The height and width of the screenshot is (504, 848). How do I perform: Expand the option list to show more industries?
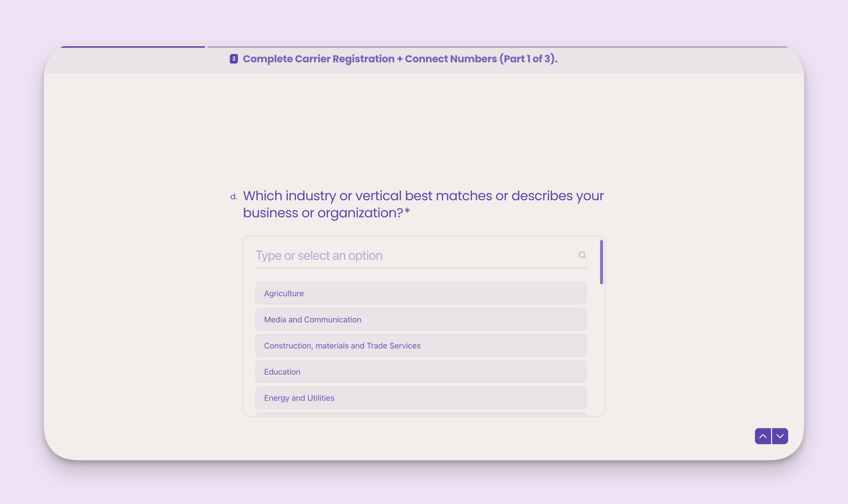point(420,255)
